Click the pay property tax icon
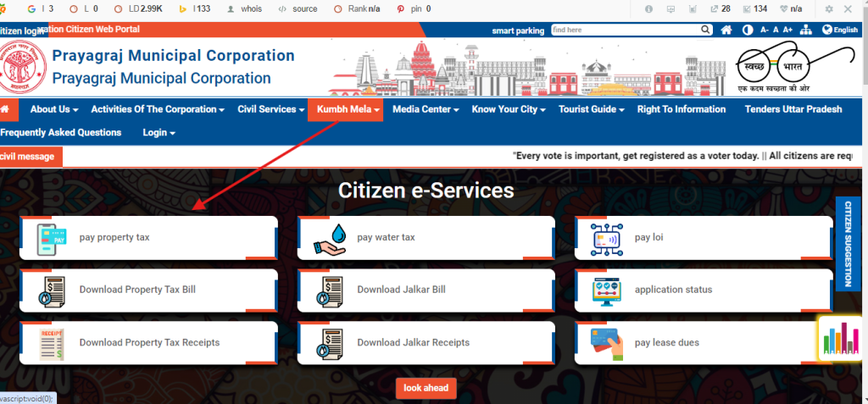The width and height of the screenshot is (868, 404). 51,238
